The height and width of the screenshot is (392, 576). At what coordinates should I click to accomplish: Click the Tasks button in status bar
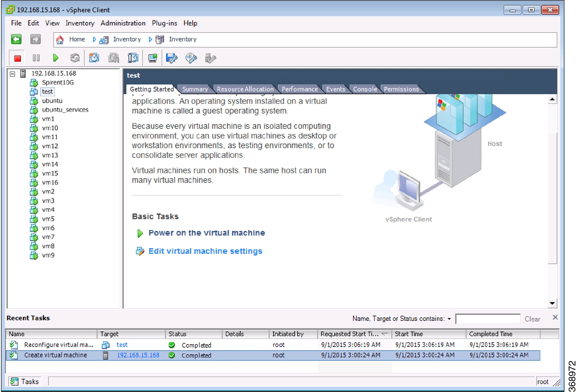point(25,382)
